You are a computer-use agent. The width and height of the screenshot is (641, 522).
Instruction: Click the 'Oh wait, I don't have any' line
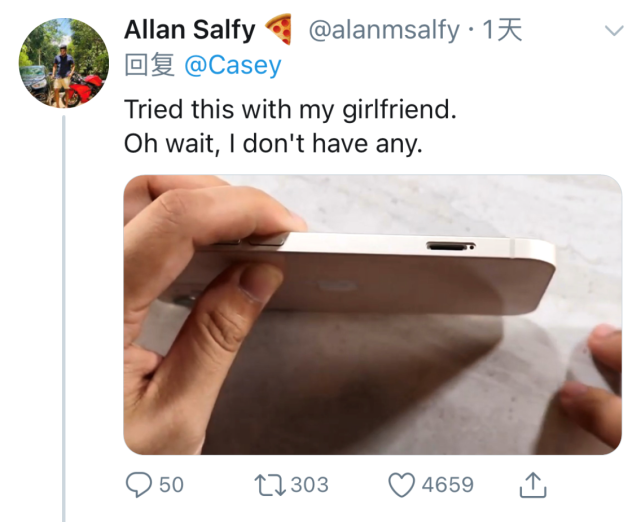click(x=273, y=144)
